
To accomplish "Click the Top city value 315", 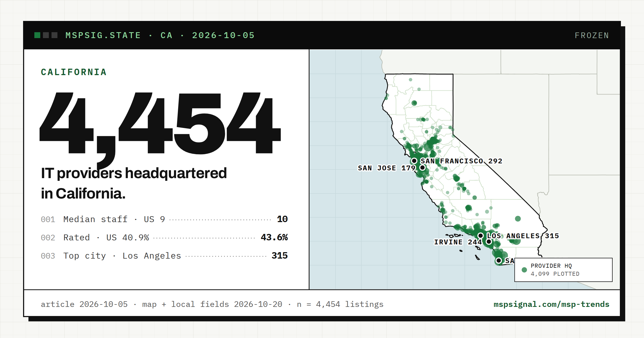I will tap(280, 256).
